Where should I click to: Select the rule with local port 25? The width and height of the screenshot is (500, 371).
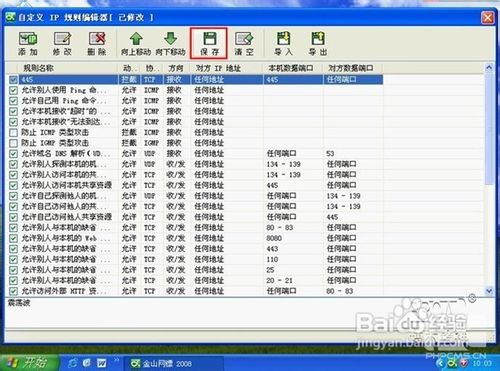click(196, 270)
